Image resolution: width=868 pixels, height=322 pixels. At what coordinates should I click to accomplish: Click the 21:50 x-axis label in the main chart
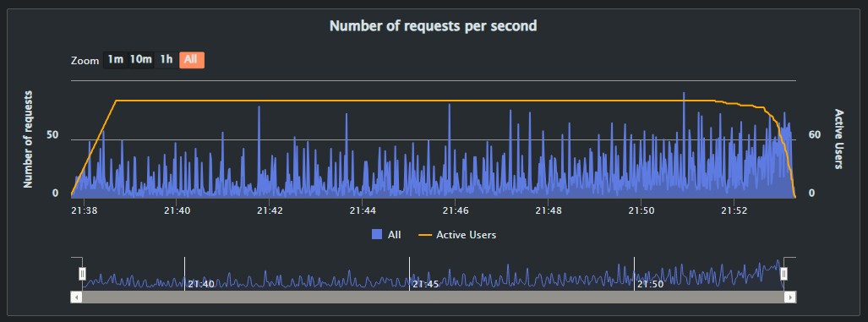[641, 210]
